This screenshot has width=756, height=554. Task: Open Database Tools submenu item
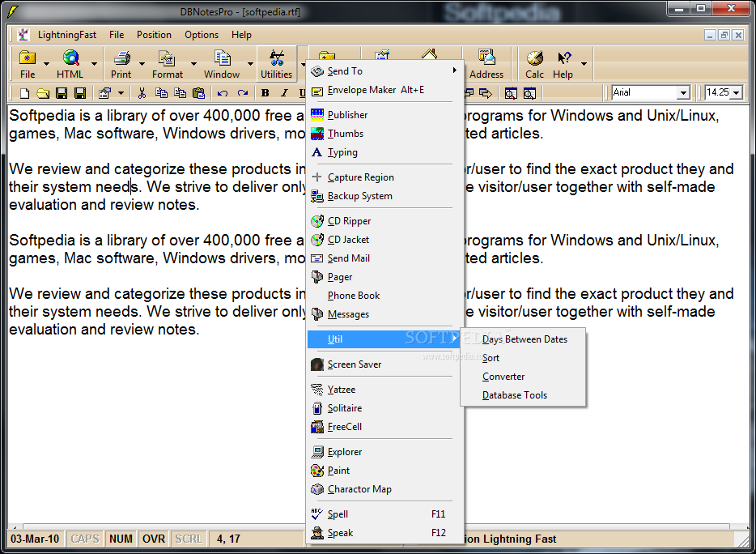523,395
